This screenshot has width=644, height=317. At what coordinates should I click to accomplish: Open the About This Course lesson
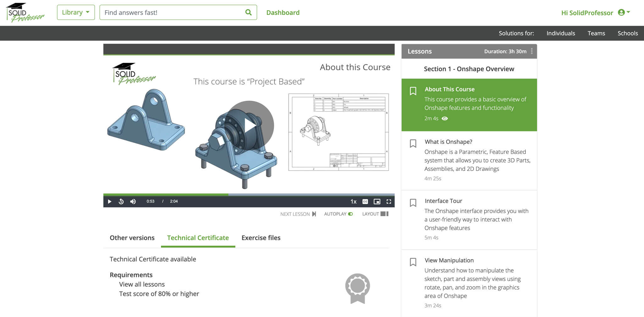[469, 105]
